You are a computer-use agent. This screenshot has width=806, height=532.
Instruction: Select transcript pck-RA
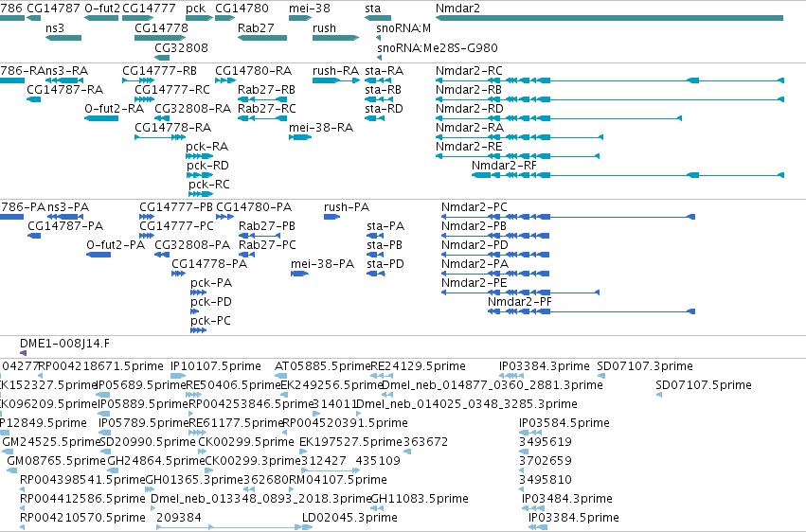[206, 147]
